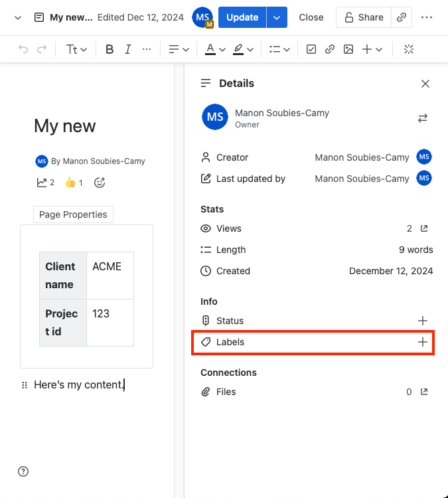Expand the text color picker chevron
The image size is (448, 498).
[222, 50]
